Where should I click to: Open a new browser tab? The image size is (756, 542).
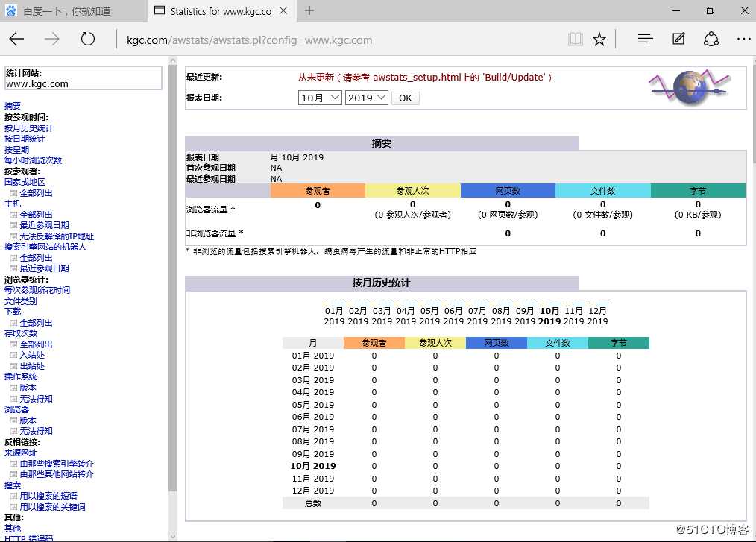309,10
